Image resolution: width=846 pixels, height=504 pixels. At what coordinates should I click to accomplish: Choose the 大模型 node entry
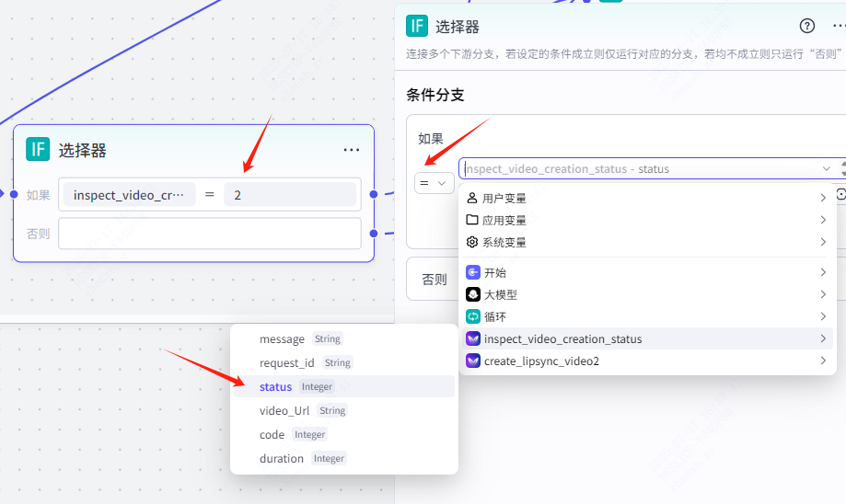(647, 294)
